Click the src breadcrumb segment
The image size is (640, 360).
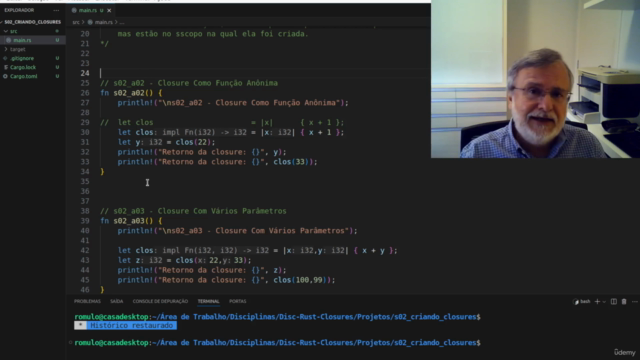[76, 22]
